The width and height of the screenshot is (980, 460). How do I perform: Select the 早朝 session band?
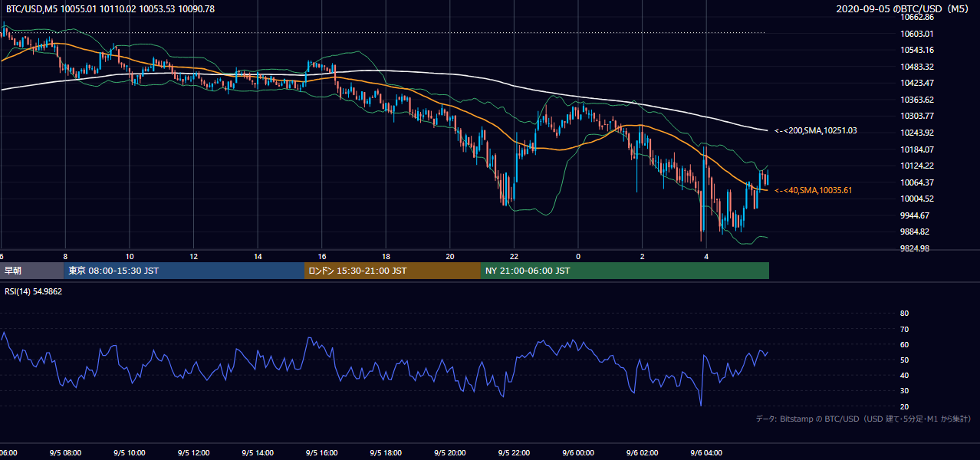32,271
